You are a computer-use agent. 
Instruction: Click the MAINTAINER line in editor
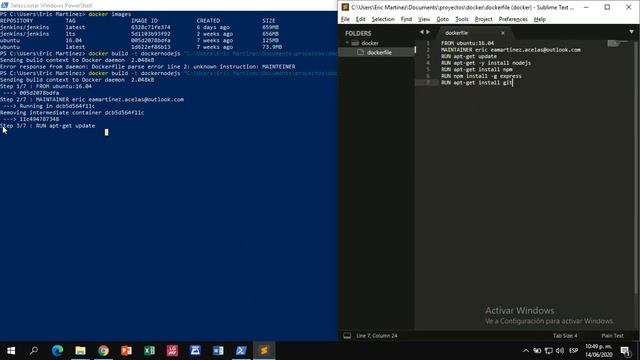(511, 50)
